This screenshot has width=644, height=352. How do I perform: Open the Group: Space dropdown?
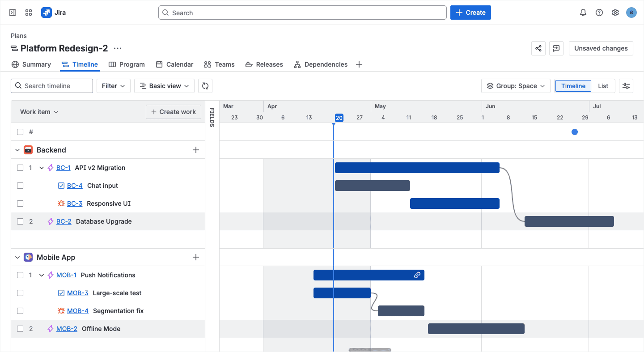[x=516, y=86]
